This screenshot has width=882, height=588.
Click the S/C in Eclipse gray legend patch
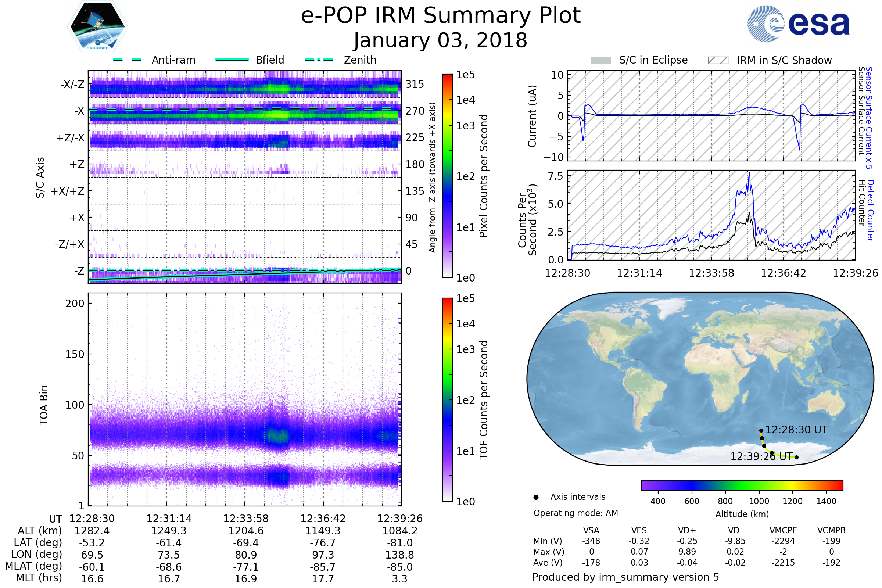point(600,60)
